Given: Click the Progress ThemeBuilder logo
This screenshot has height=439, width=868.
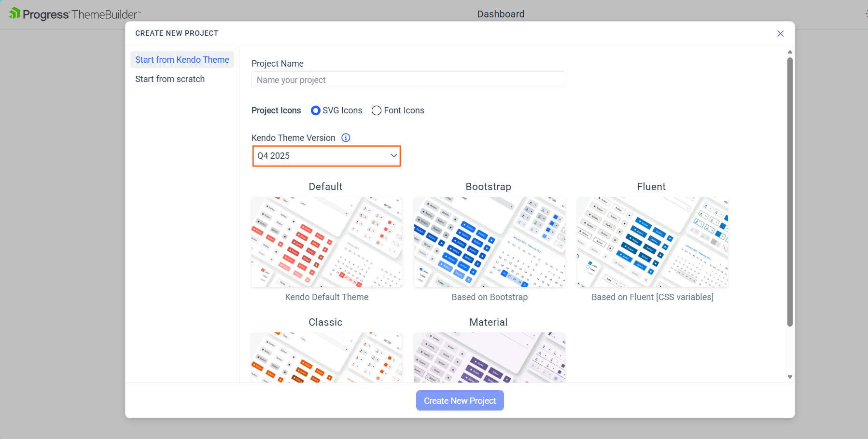Looking at the screenshot, I should point(75,14).
